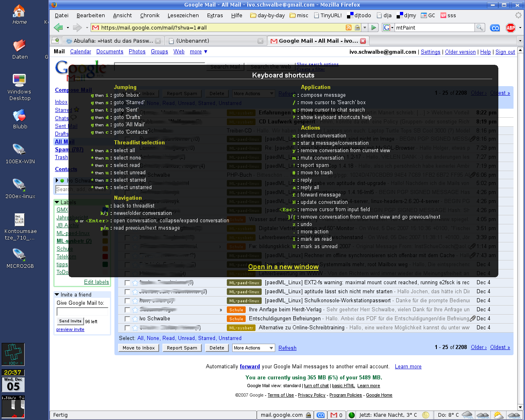This screenshot has width=525, height=420.
Task: Open the Blubb desktop icon
Action: click(20, 119)
